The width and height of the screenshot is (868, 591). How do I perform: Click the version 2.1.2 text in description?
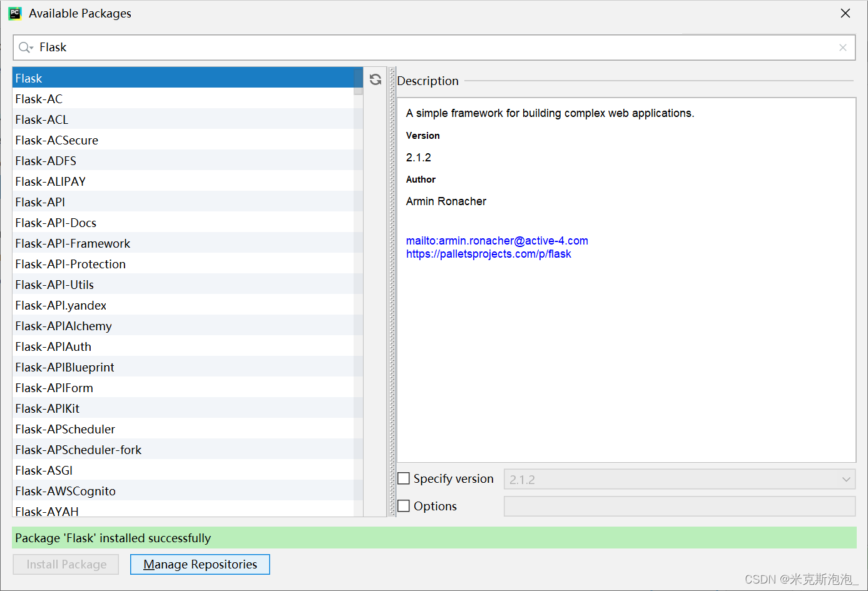419,158
